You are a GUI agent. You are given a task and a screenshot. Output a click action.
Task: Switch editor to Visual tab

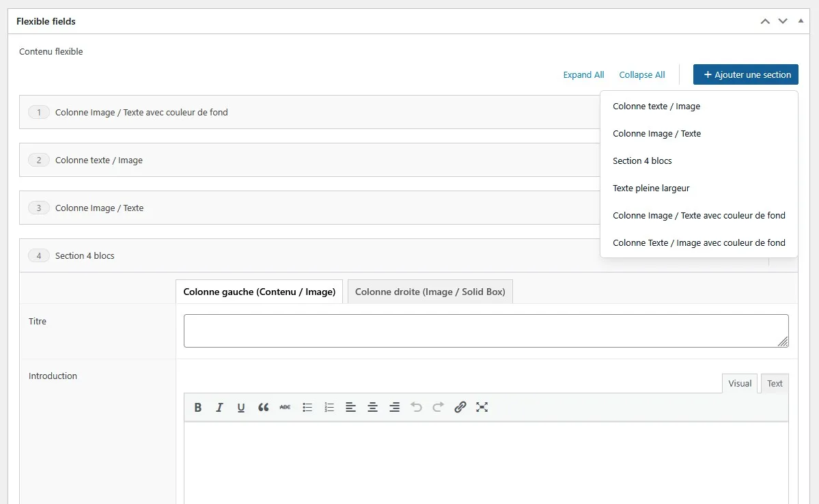tap(740, 383)
